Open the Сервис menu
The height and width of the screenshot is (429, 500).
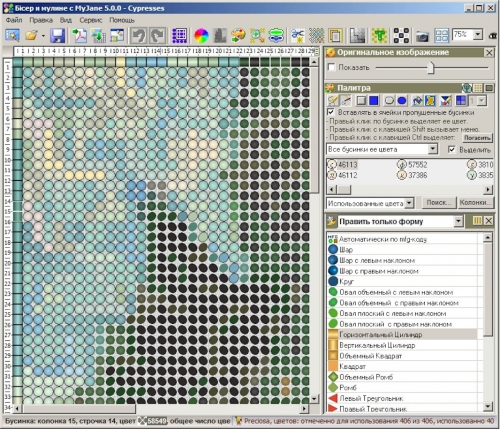[x=90, y=20]
